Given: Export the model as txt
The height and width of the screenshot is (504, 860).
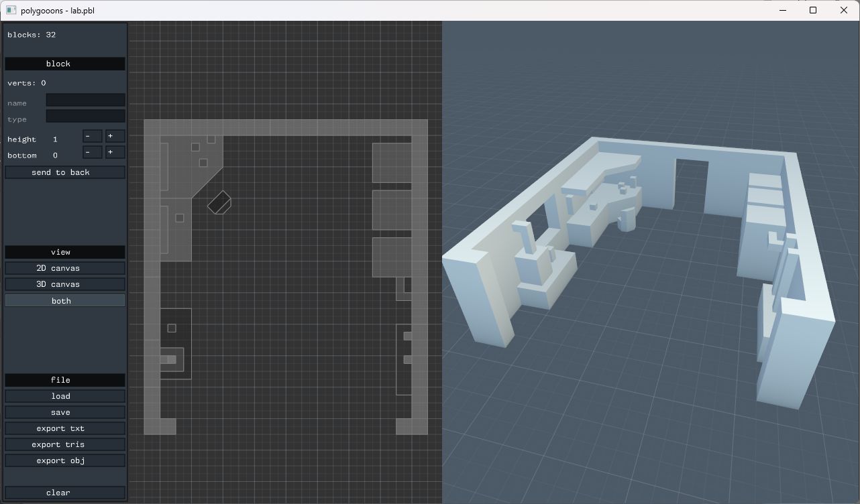Looking at the screenshot, I should [x=65, y=428].
